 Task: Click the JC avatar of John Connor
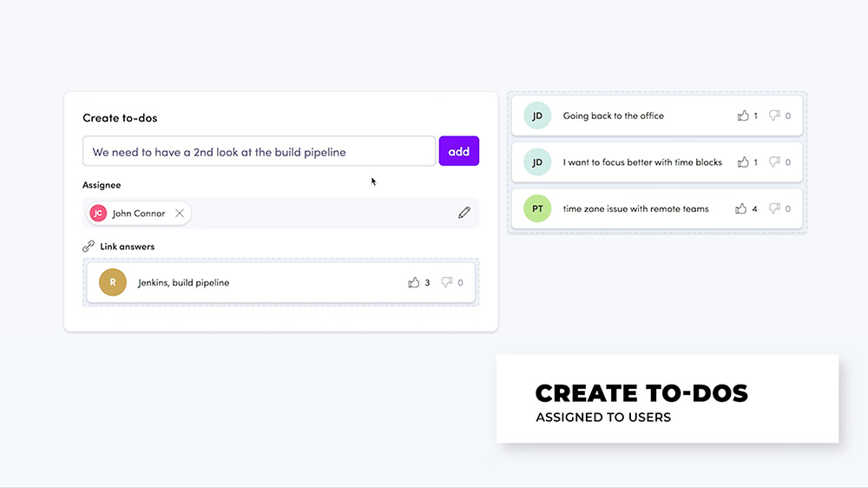point(98,214)
